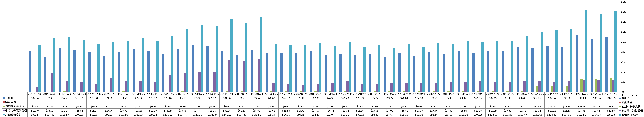This screenshot has width=644, height=117.
Task: Select the $92.78 total current liabilities cell
Action: (x=35, y=114)
